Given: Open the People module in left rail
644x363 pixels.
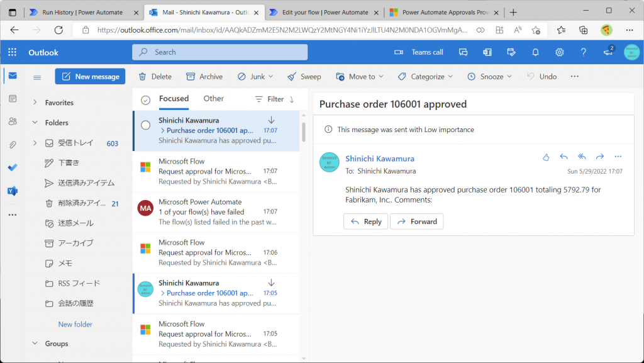Looking at the screenshot, I should coord(13,121).
